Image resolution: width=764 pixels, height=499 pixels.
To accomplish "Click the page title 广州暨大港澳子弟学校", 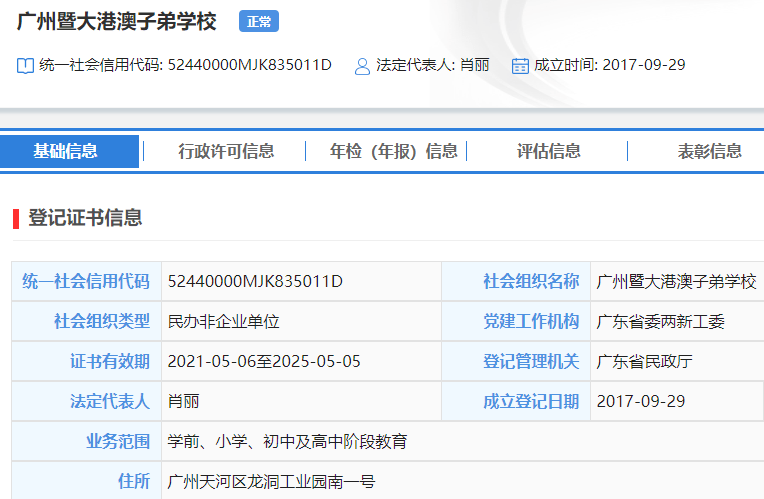I will (117, 22).
